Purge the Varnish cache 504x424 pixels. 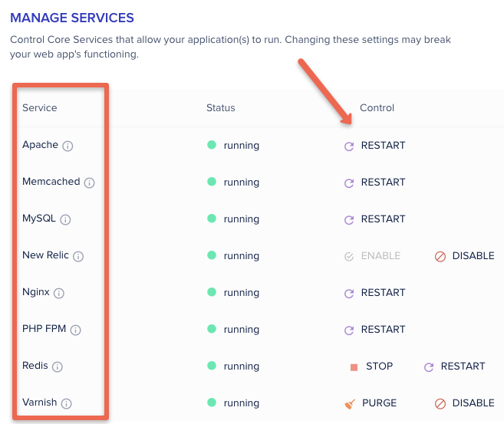click(x=371, y=403)
